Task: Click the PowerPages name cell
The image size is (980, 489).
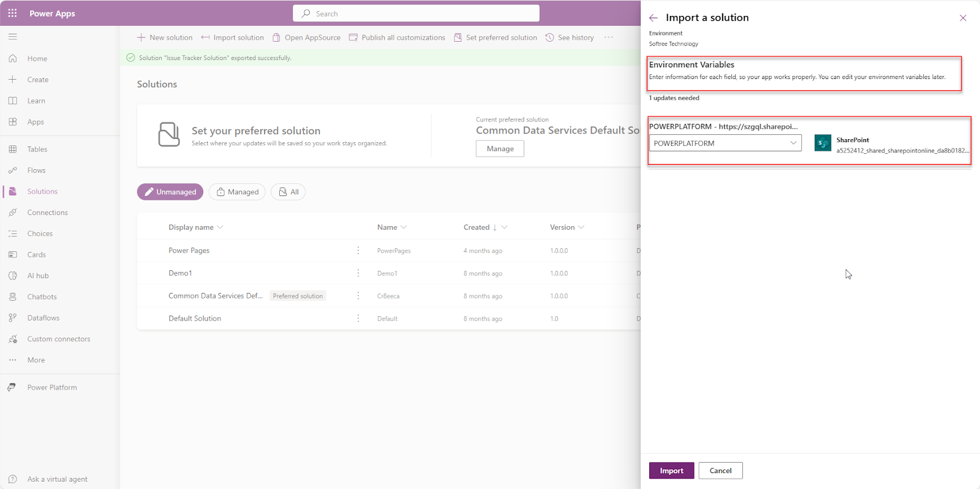Action: click(394, 251)
